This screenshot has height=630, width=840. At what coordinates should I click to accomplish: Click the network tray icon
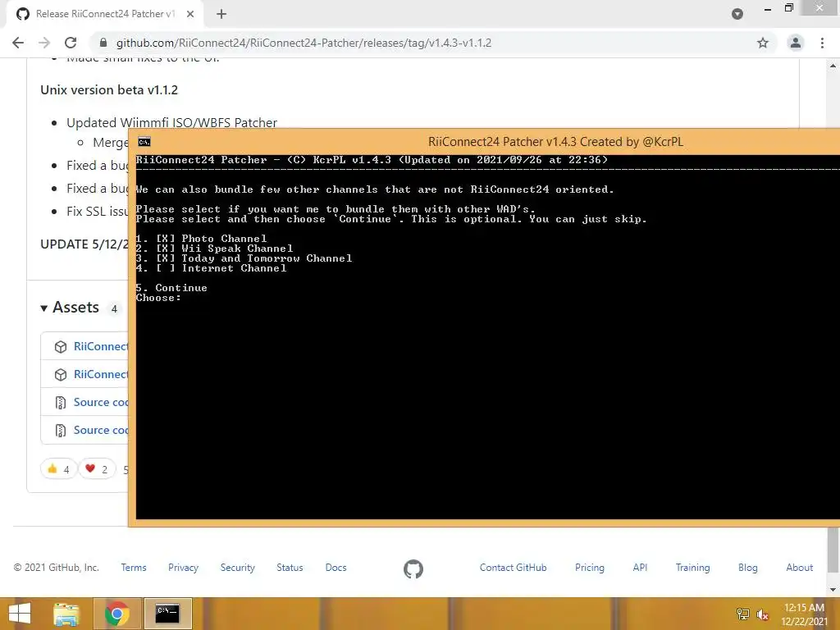coord(743,614)
